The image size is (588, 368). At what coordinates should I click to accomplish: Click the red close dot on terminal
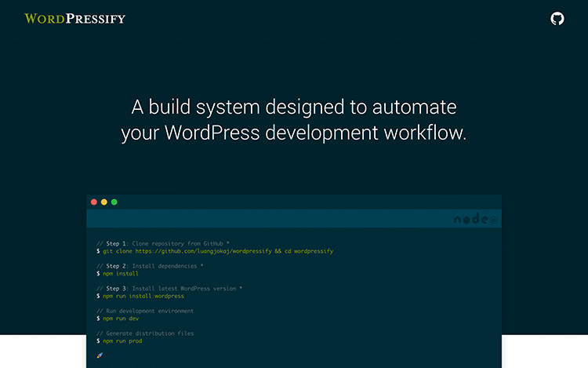[x=94, y=202]
